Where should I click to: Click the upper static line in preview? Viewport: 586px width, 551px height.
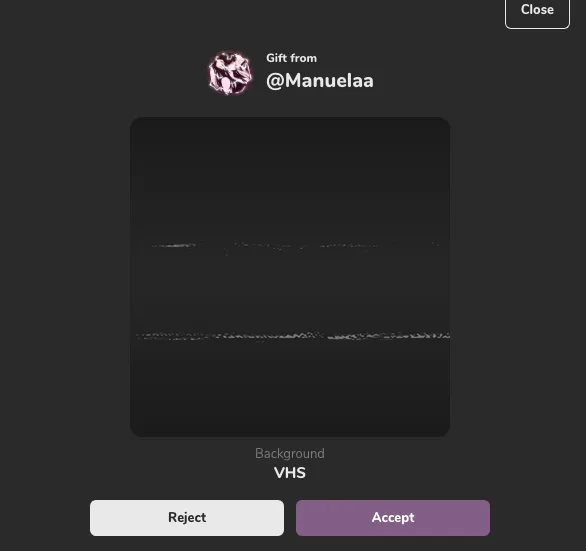[x=292, y=246]
